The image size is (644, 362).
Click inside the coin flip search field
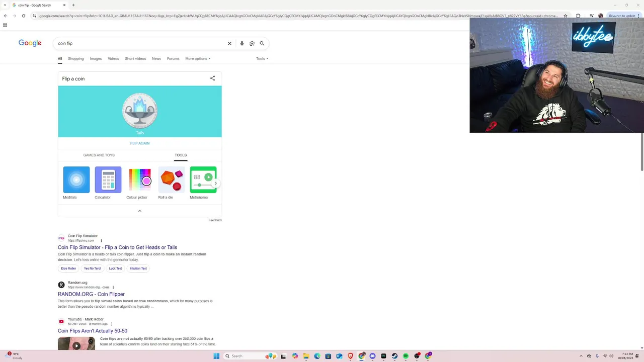click(141, 43)
